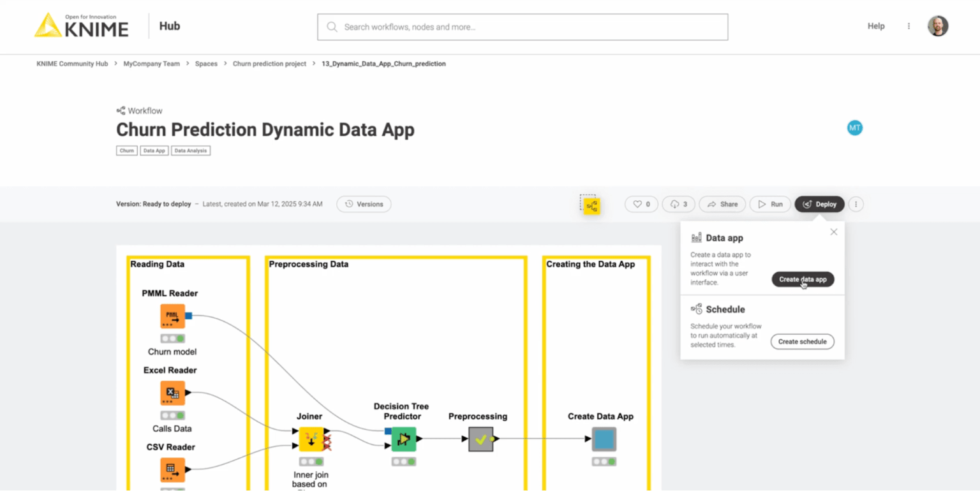The height and width of the screenshot is (491, 980).
Task: Click Create Data App status light
Action: [x=604, y=462]
